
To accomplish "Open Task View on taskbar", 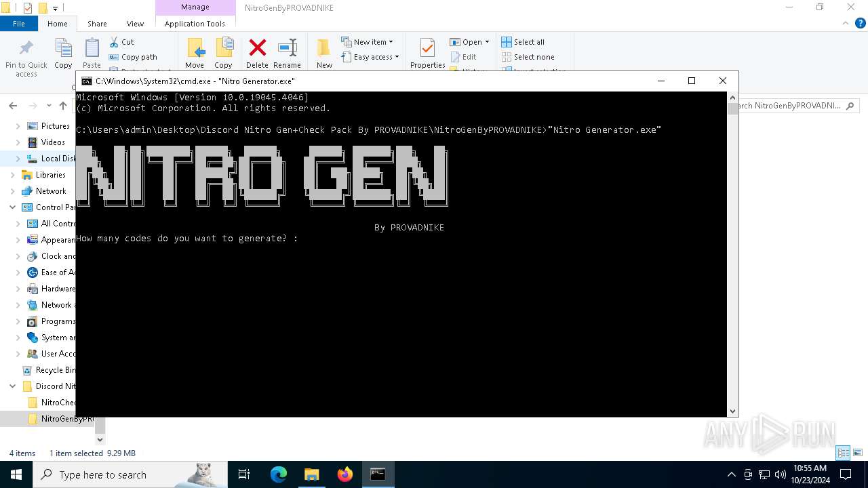I will [244, 474].
